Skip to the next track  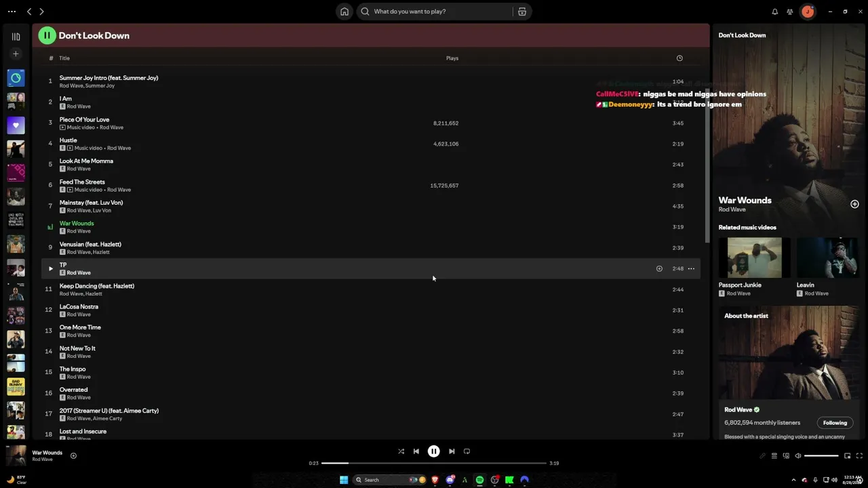tap(452, 451)
